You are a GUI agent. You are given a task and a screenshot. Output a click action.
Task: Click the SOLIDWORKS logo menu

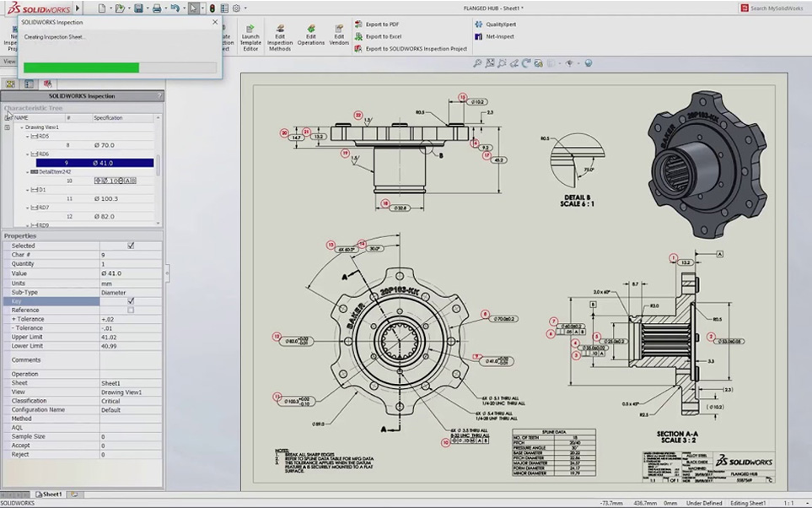coord(39,8)
